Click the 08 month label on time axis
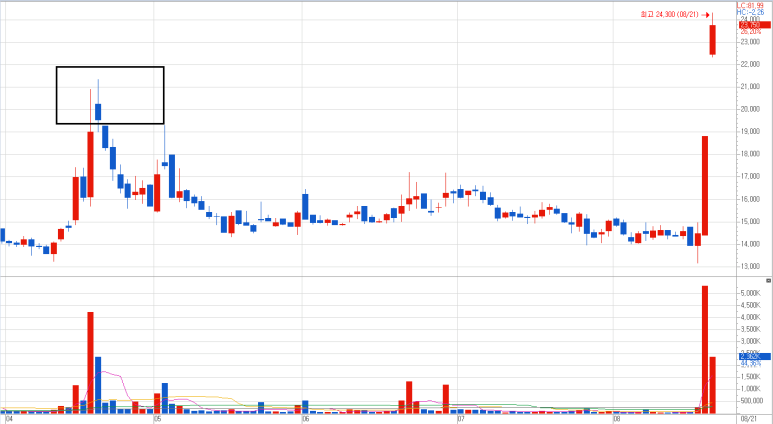This screenshot has height=424, width=773. [616, 419]
